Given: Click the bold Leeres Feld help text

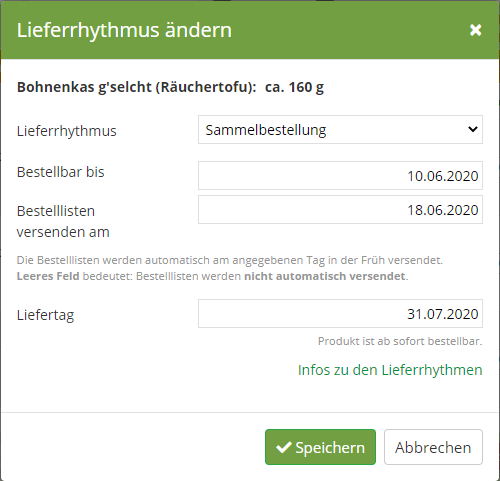Looking at the screenshot, I should pyautogui.click(x=48, y=276).
